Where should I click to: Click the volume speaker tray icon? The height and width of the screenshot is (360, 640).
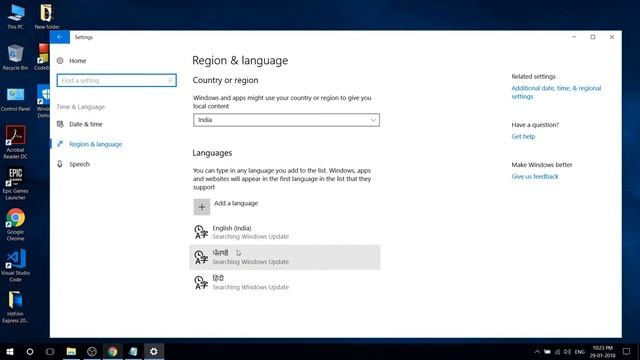(x=567, y=352)
